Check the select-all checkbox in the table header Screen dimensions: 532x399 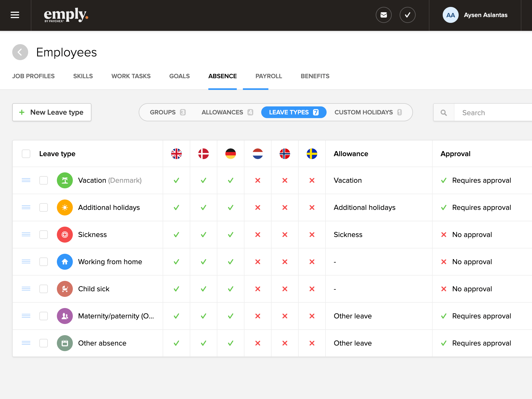(x=26, y=154)
